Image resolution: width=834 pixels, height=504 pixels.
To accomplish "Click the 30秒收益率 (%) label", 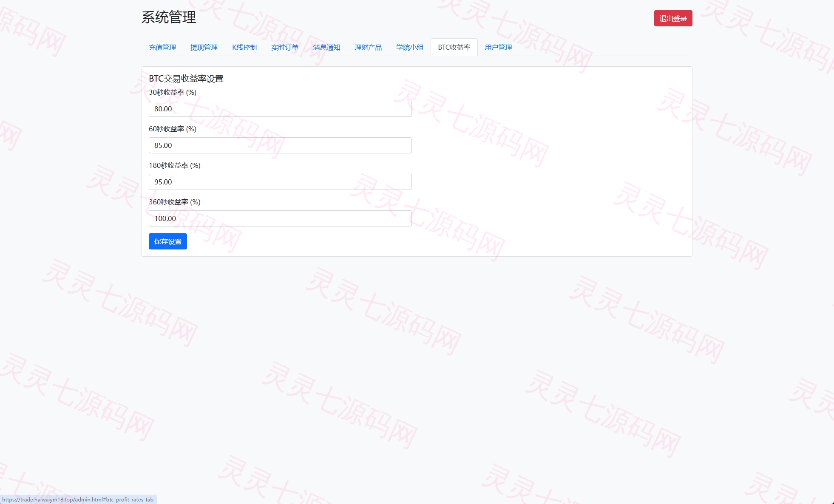I will pos(173,92).
